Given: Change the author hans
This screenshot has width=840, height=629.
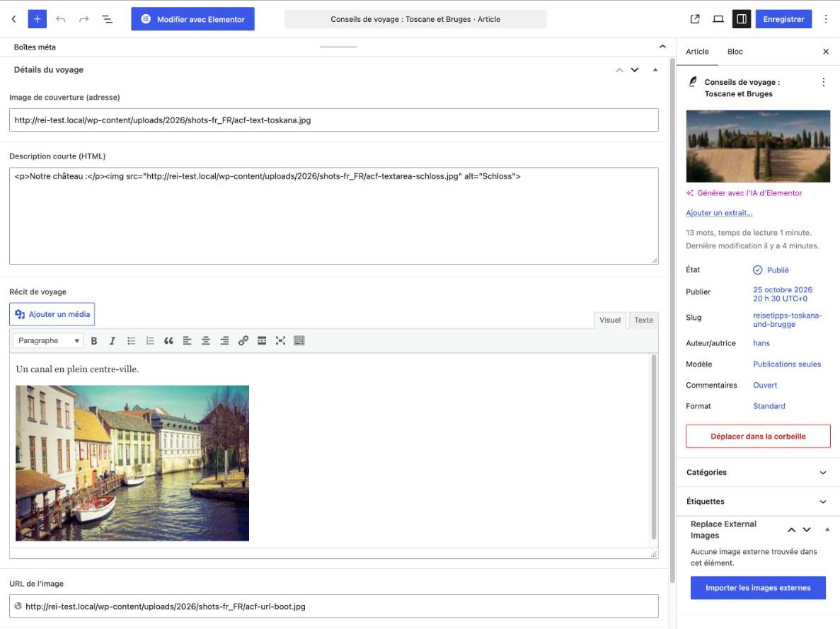Looking at the screenshot, I should coord(761,343).
